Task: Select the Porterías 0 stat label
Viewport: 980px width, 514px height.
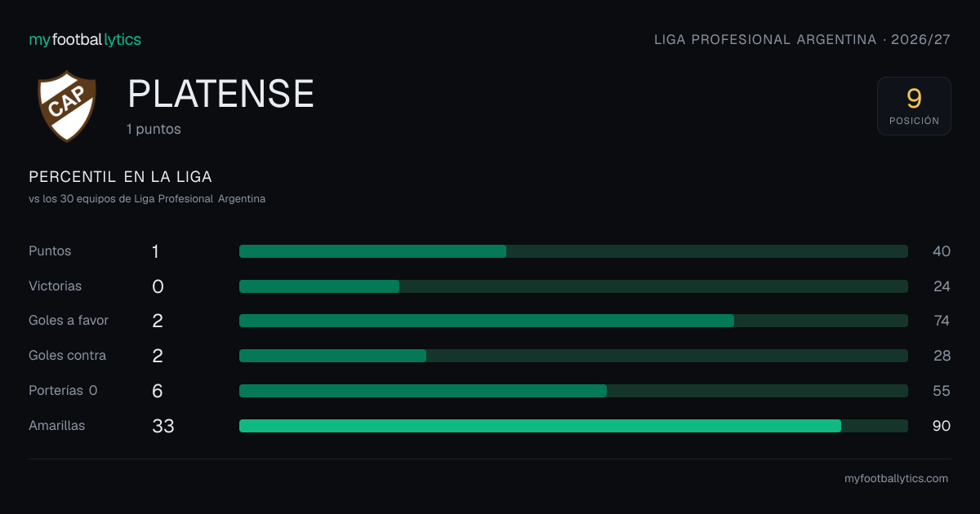Action: [63, 391]
